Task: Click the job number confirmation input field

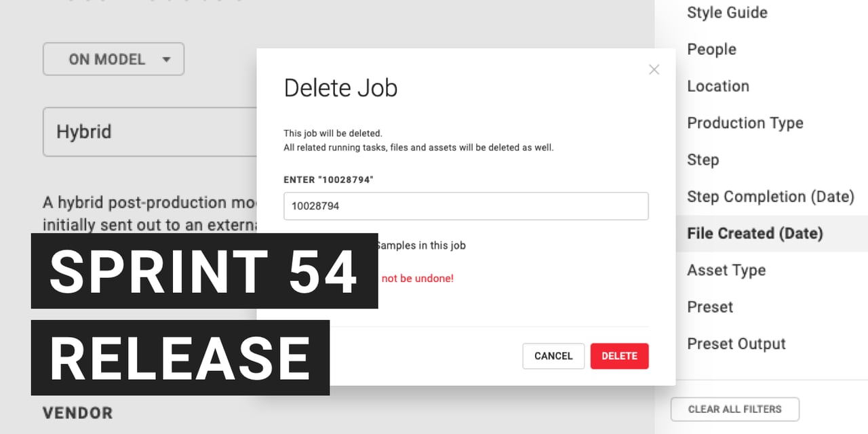Action: click(x=466, y=206)
